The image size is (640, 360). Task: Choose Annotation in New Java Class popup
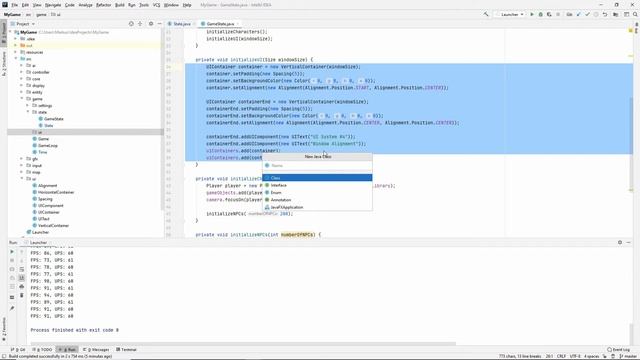(317, 200)
